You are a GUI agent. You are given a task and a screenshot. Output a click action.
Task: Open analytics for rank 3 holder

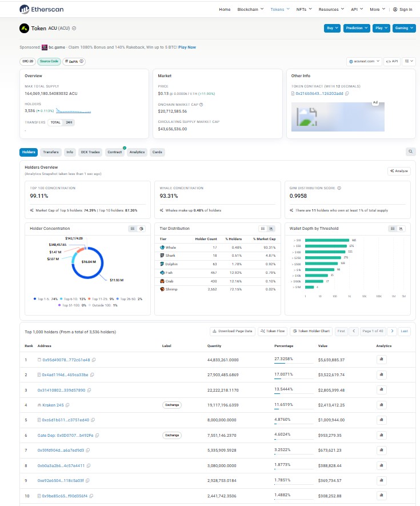point(381,390)
